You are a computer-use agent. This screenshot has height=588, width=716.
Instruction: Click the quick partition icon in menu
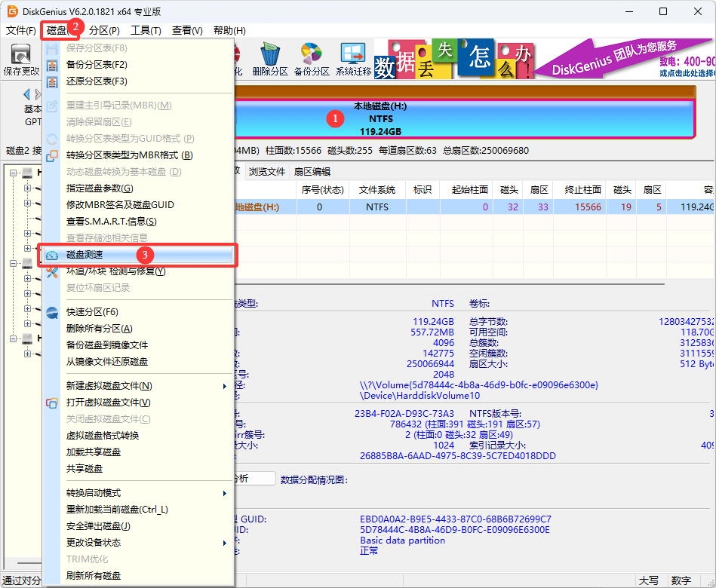tap(53, 313)
